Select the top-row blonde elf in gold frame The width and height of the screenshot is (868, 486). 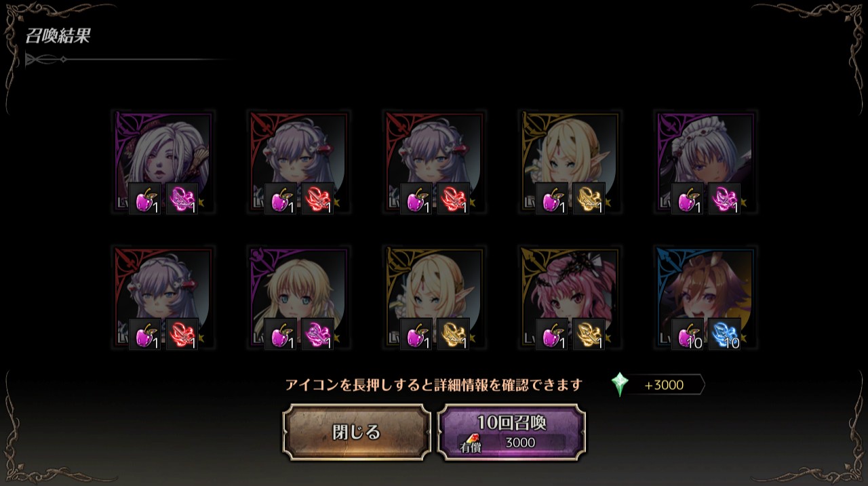570,163
